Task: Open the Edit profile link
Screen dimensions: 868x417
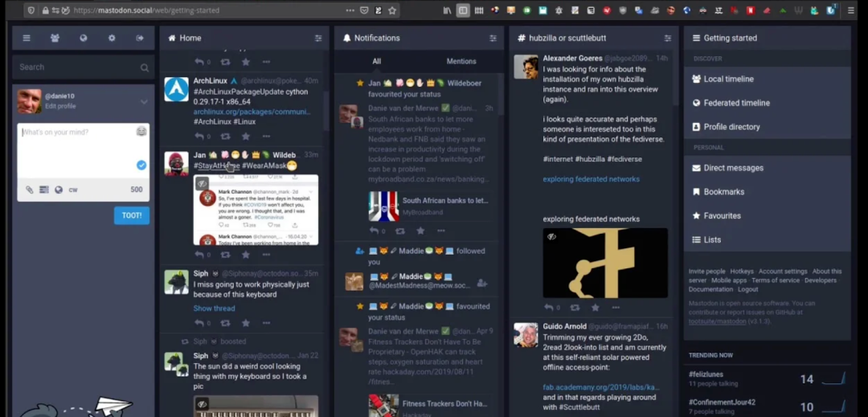Action: [60, 106]
